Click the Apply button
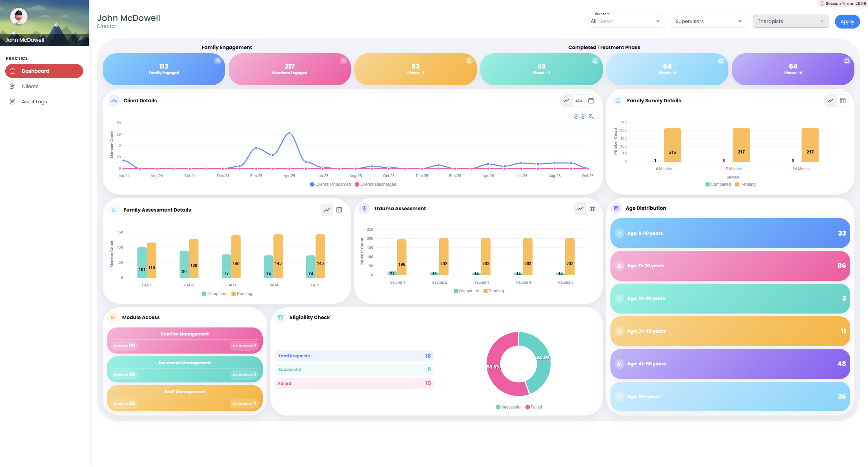Screen dimensions: 868x467 pyautogui.click(x=847, y=22)
